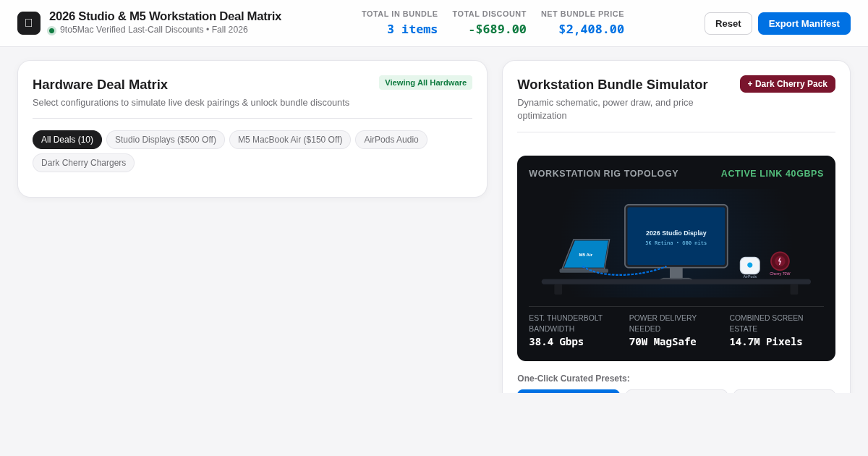Filter by Studio Displays ($500 Off)
The width and height of the screenshot is (868, 456).
point(166,140)
